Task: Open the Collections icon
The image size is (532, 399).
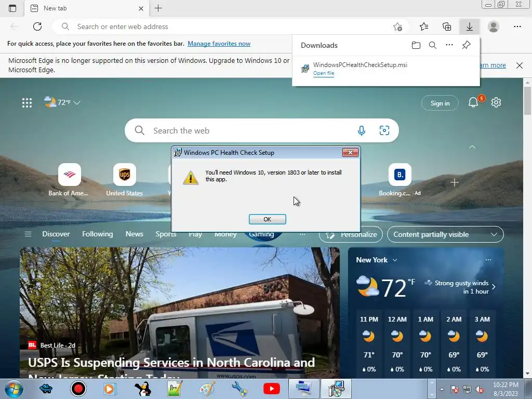Action: coord(447,26)
